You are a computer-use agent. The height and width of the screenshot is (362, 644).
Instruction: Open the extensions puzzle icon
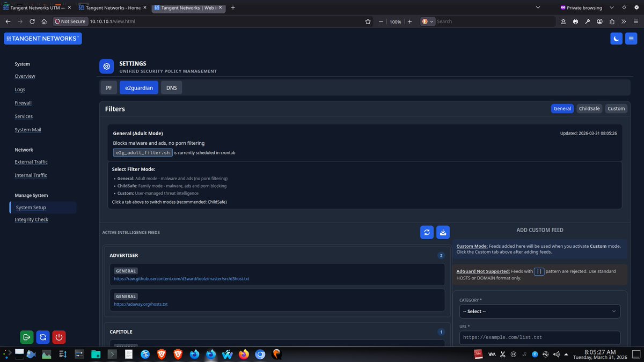[611, 21]
